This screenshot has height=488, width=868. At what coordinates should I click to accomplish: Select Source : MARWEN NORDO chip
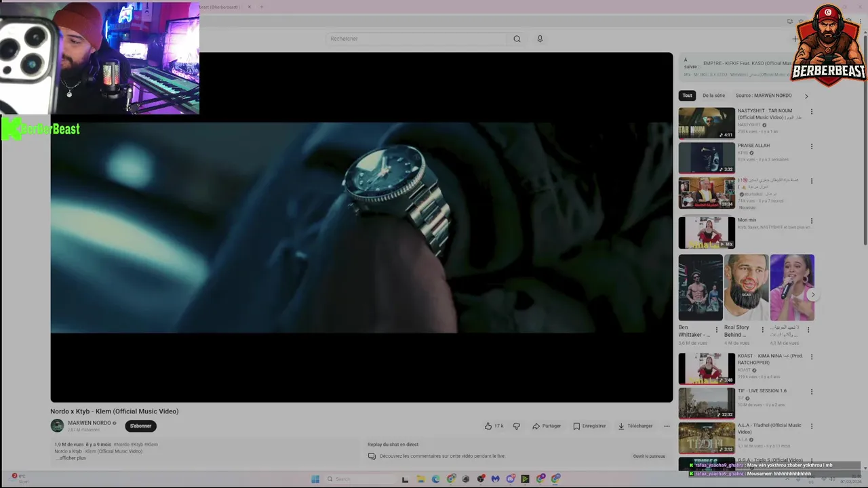[764, 96]
